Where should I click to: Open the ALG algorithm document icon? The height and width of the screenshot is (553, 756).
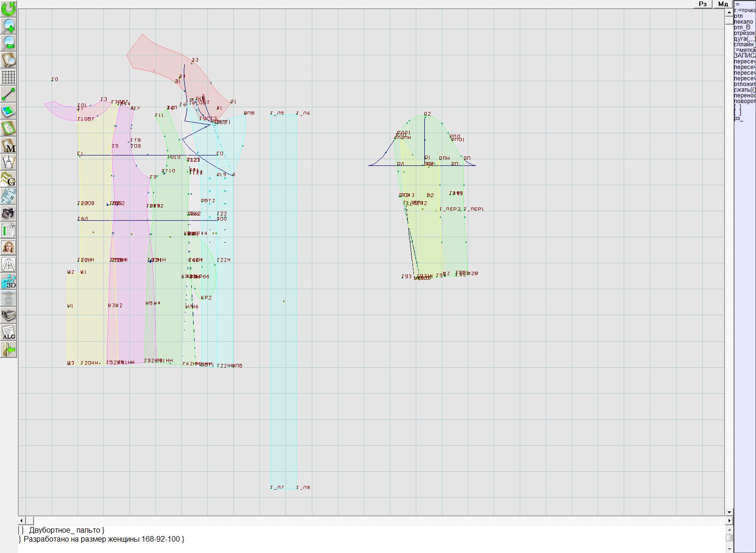tap(9, 332)
